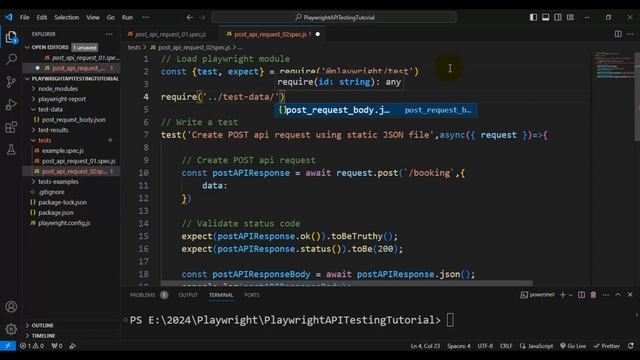Viewport: 640px width, 360px height.
Task: Change UTF-8 file encoding
Action: point(485,346)
